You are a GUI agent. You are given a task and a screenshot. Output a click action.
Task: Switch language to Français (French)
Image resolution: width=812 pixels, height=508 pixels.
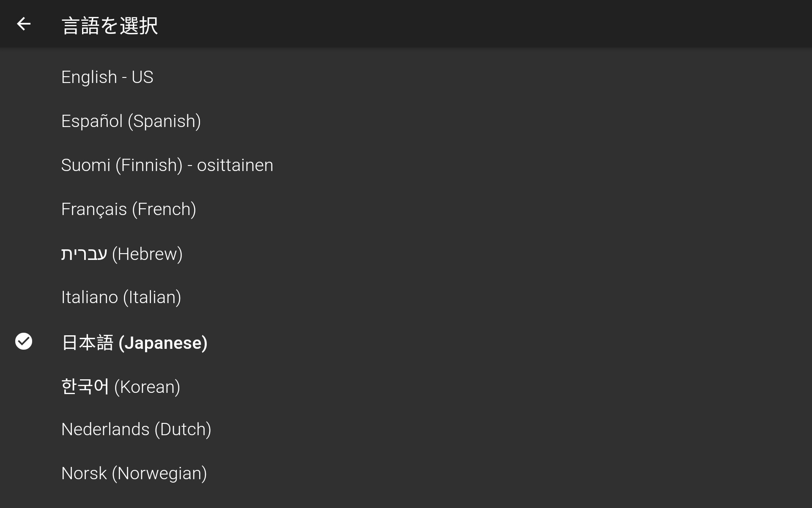[x=406, y=209]
